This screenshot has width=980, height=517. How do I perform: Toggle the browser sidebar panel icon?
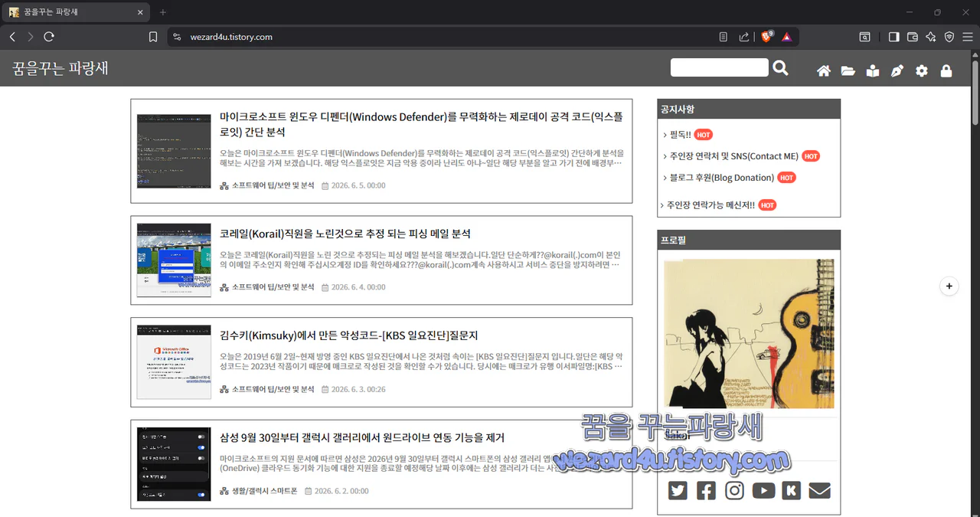893,37
